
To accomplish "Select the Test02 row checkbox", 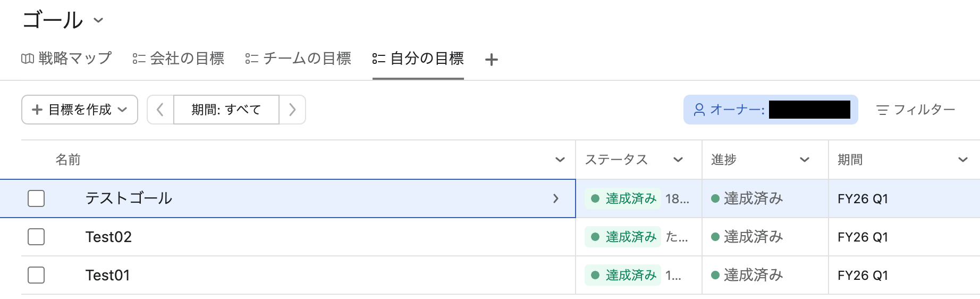I will point(36,237).
